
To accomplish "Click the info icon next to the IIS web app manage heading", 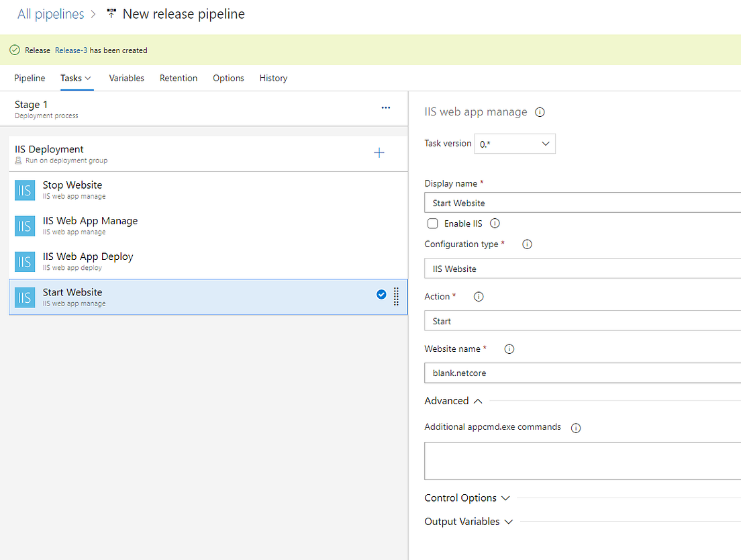I will (x=540, y=112).
